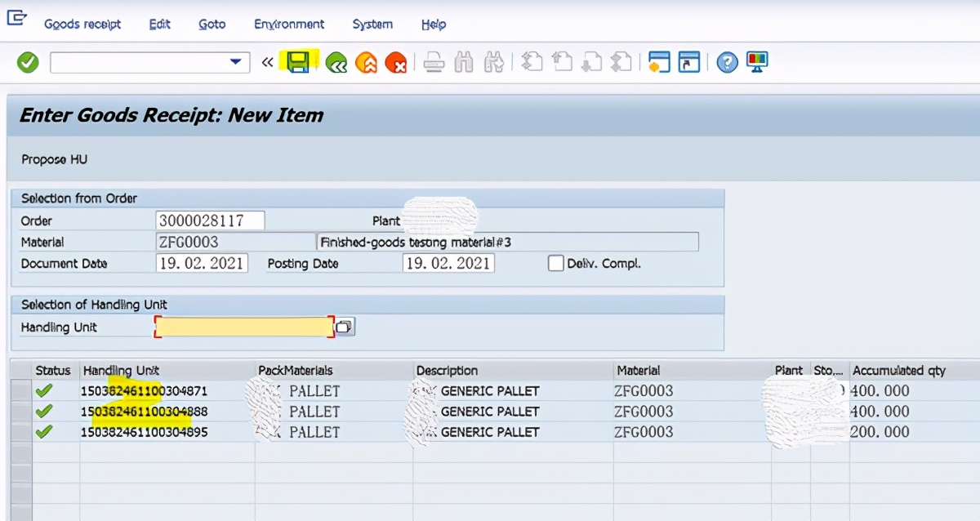
Task: Click the Save icon in toolbar
Action: pyautogui.click(x=298, y=62)
